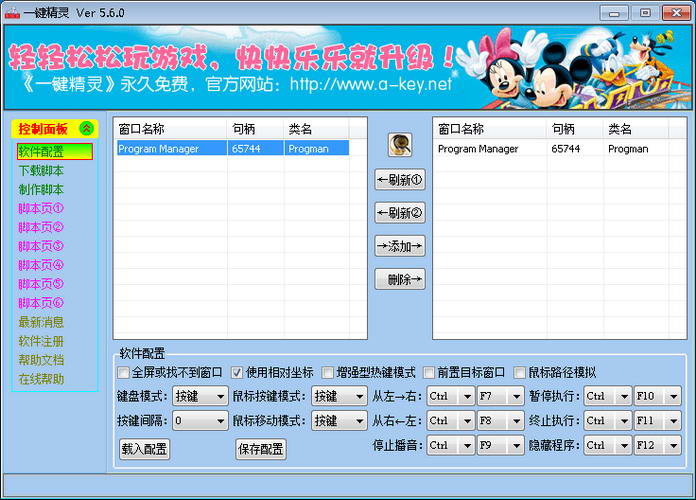Open the F10 key dropdown for 暂停执行

672,396
